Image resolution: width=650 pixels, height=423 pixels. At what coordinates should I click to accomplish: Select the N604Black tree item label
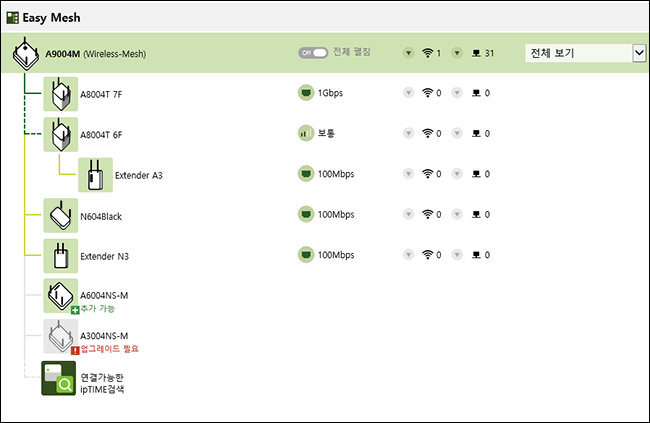(x=101, y=216)
